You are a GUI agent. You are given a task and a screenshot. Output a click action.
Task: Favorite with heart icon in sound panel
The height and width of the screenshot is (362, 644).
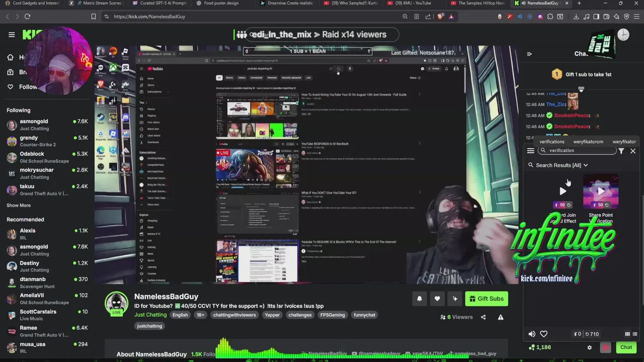click(544, 334)
